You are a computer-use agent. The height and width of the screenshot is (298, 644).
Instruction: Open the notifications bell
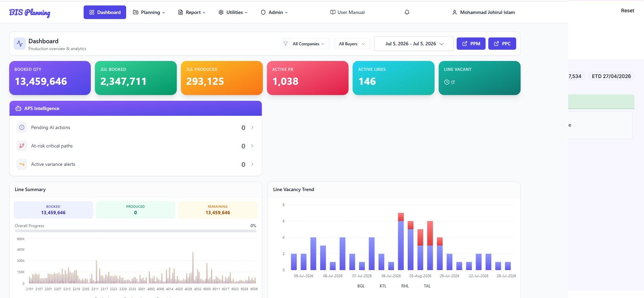407,12
